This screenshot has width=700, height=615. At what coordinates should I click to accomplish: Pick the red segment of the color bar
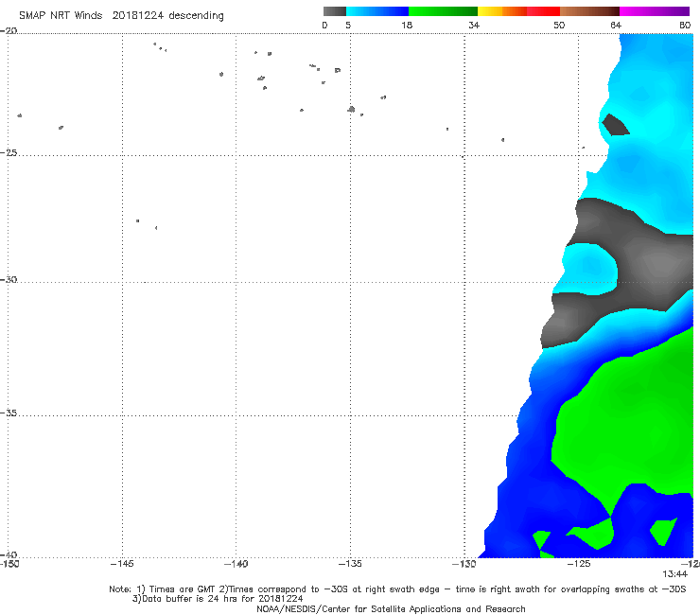pyautogui.click(x=543, y=11)
